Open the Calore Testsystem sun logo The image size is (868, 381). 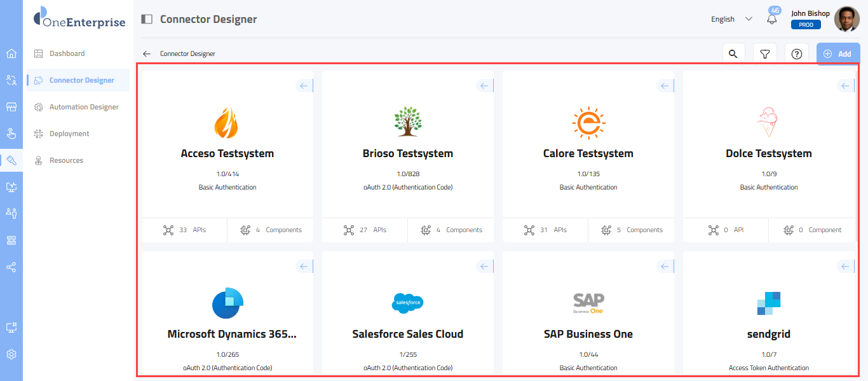click(588, 123)
